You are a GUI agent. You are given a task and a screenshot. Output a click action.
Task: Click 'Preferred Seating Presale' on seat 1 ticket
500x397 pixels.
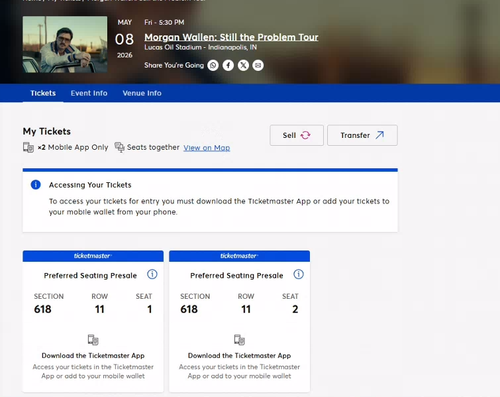point(90,275)
